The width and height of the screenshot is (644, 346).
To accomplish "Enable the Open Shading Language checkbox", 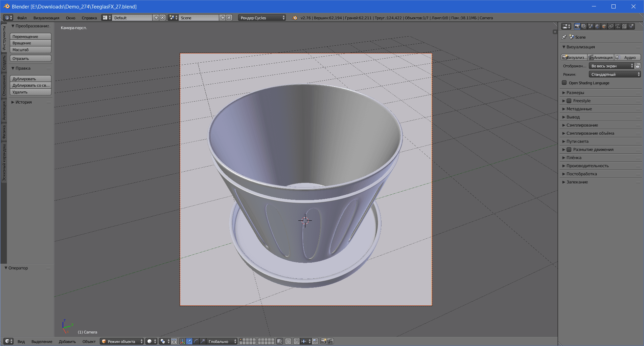I will (564, 83).
